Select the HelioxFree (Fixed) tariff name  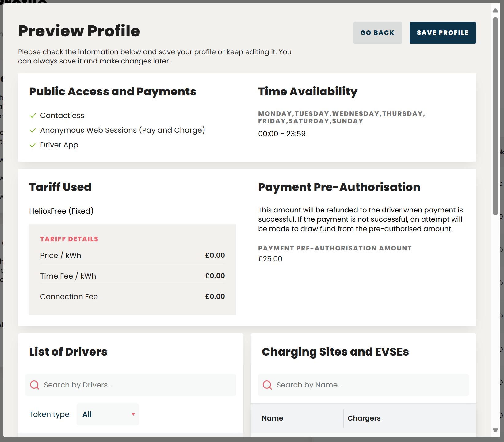61,211
